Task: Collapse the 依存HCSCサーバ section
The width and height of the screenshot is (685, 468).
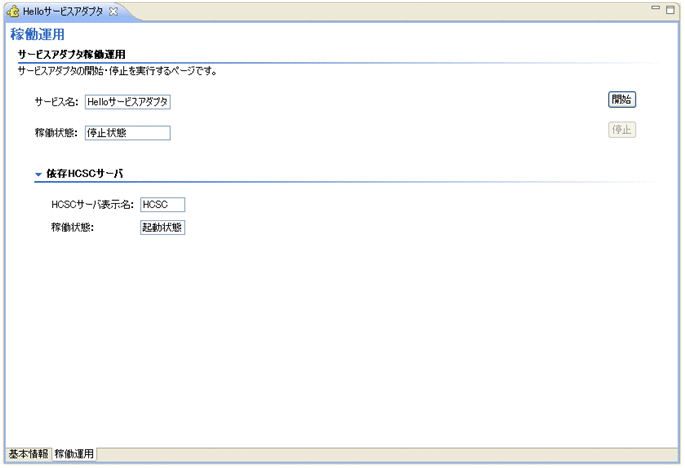Action: (x=38, y=174)
